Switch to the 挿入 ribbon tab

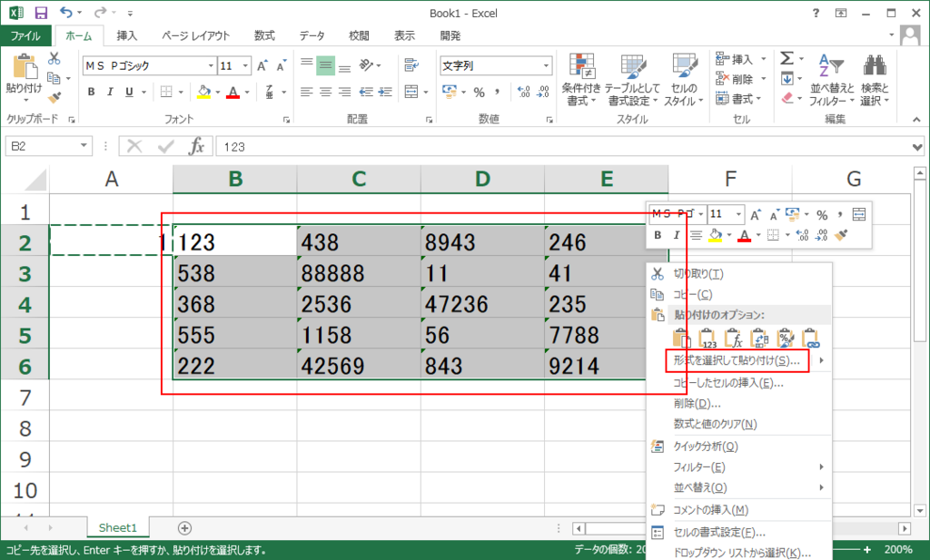pos(126,35)
